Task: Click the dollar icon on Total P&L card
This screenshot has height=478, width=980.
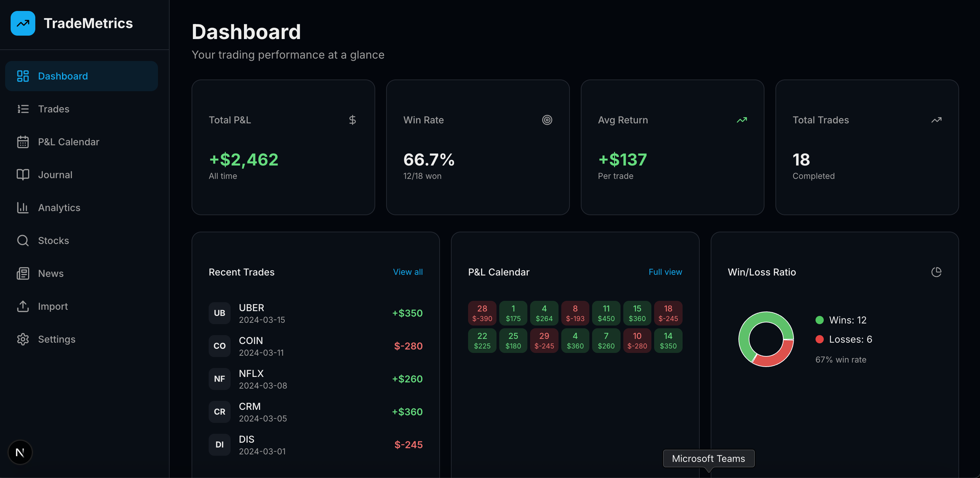Action: pos(352,120)
